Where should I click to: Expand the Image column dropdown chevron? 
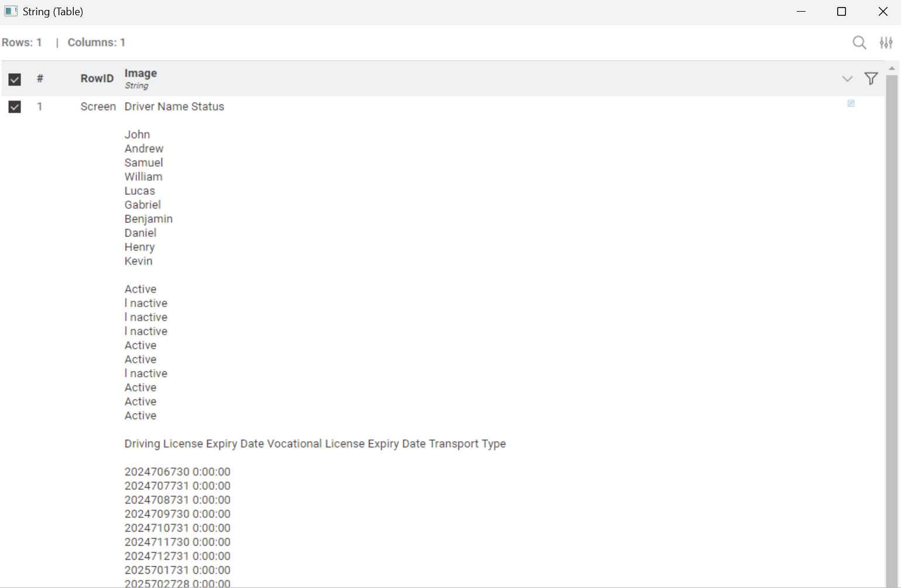(847, 78)
